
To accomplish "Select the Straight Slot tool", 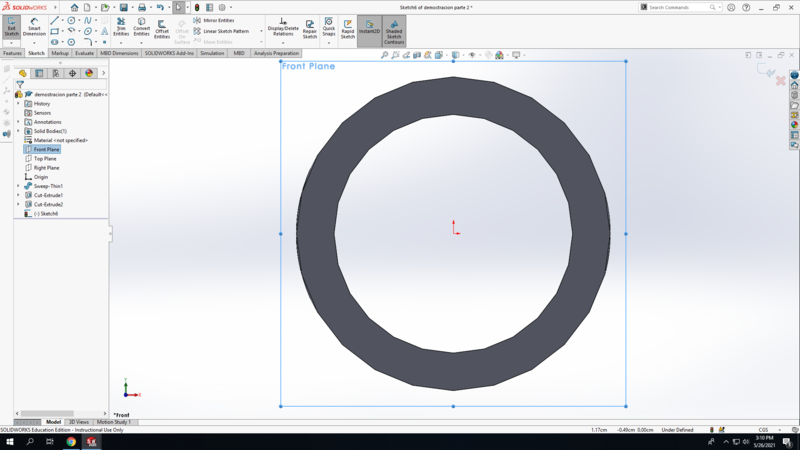I will coord(55,42).
